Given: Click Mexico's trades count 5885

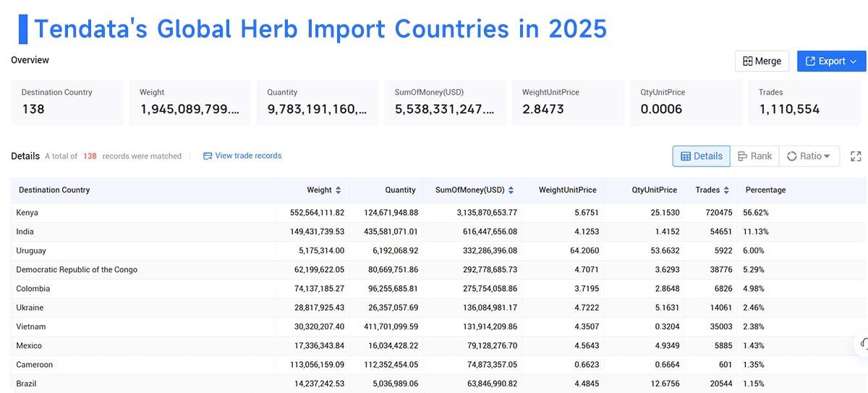Looking at the screenshot, I should 723,346.
